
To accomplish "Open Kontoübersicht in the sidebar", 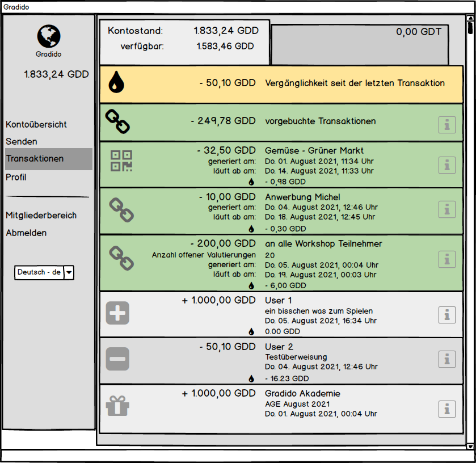I will [x=36, y=124].
